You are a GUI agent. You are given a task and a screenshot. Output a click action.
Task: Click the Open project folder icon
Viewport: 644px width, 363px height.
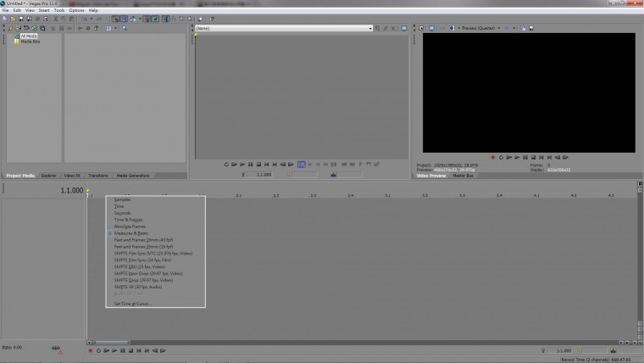click(x=14, y=19)
